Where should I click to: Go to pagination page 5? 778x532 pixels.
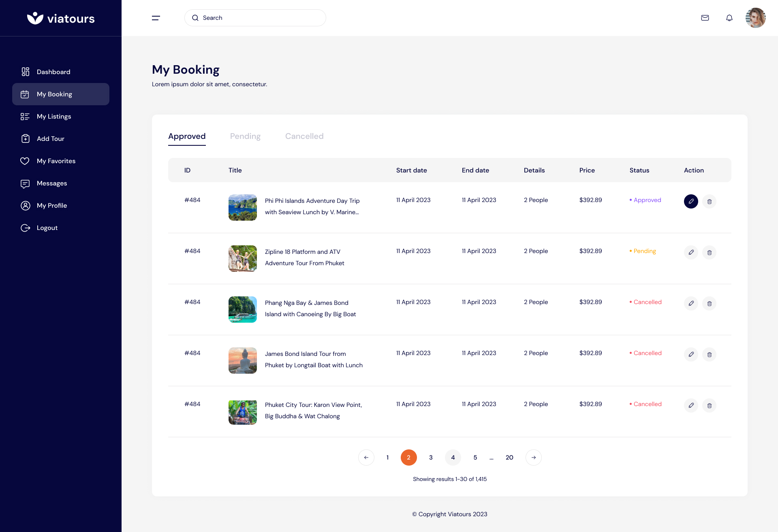pyautogui.click(x=475, y=458)
